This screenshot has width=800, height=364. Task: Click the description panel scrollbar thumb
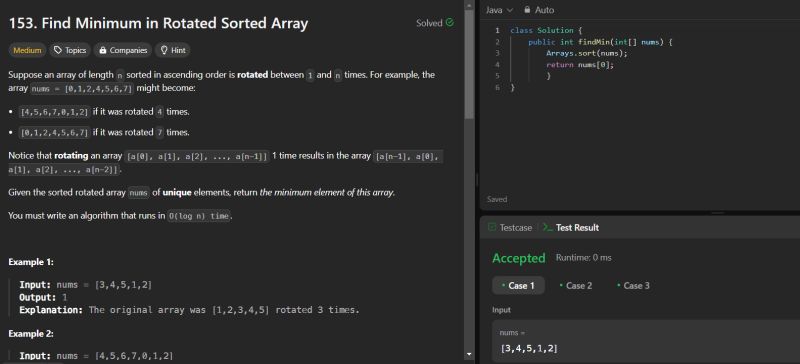tap(469, 64)
